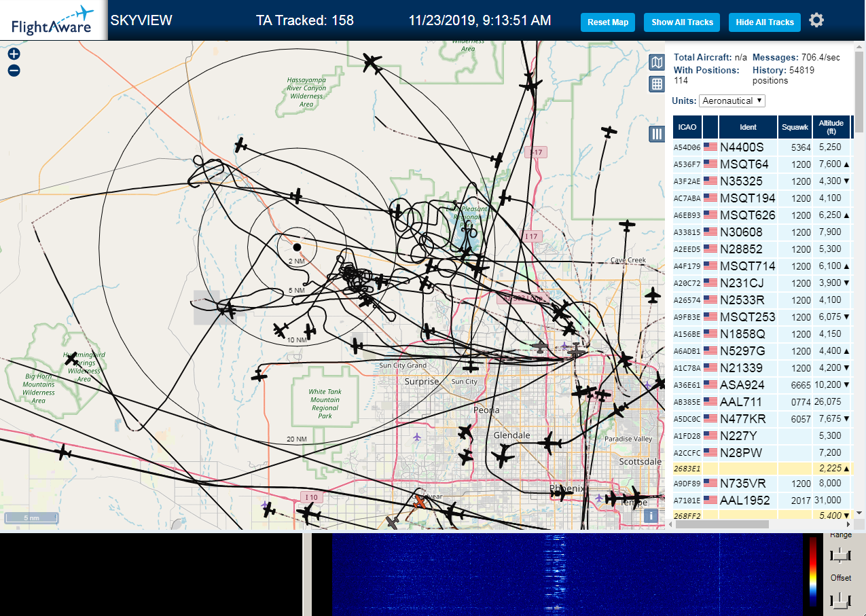The height and width of the screenshot is (616, 866).
Task: Click the SKYVIEW title text
Action: pos(141,20)
